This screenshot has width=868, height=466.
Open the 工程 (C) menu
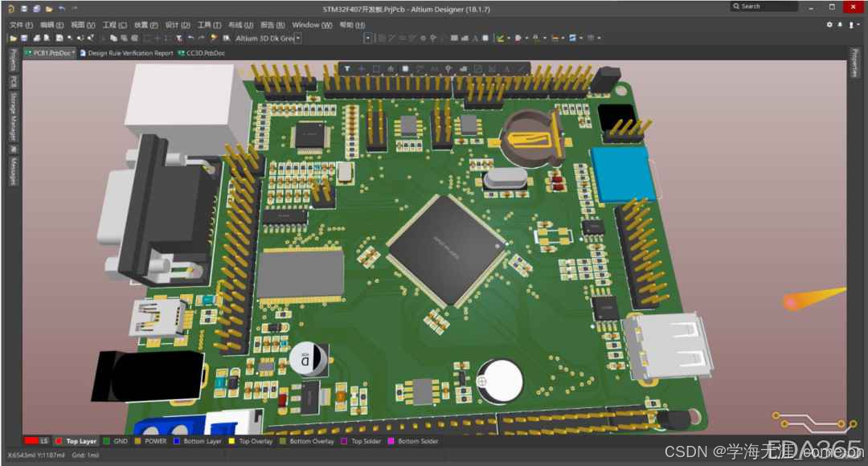[115, 25]
